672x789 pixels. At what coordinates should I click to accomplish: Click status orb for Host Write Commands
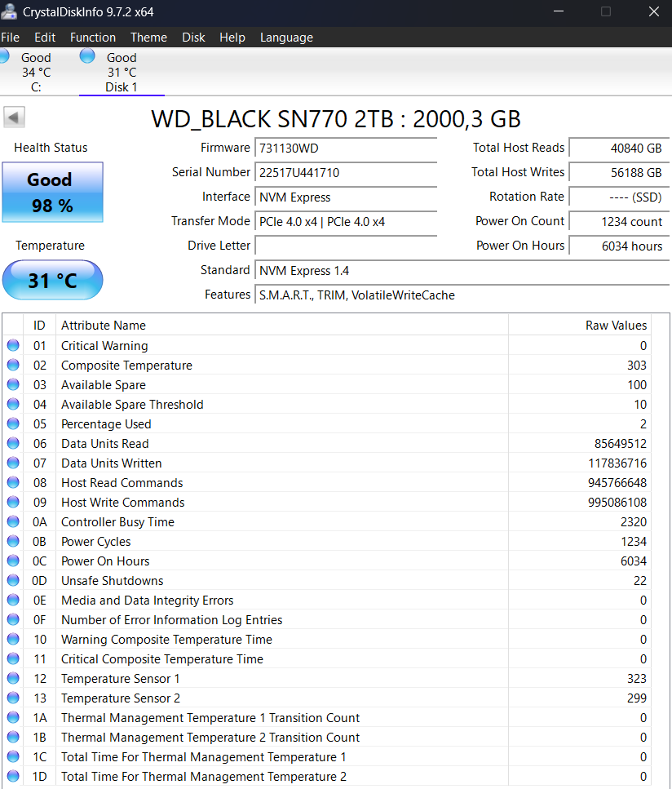tap(13, 502)
